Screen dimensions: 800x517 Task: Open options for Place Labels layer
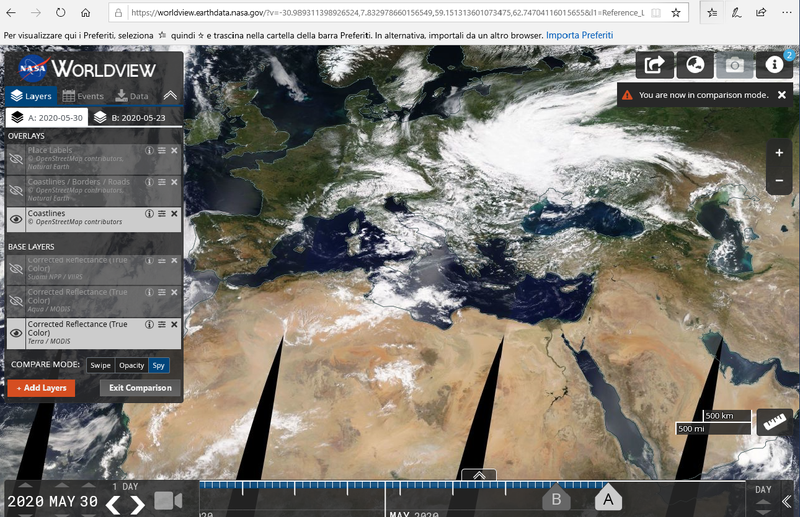point(162,151)
